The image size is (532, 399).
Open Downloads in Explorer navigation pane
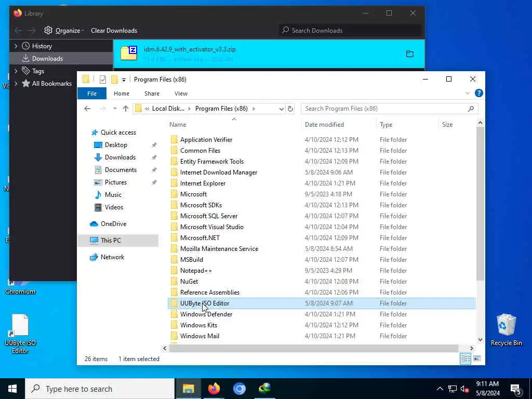pyautogui.click(x=120, y=157)
